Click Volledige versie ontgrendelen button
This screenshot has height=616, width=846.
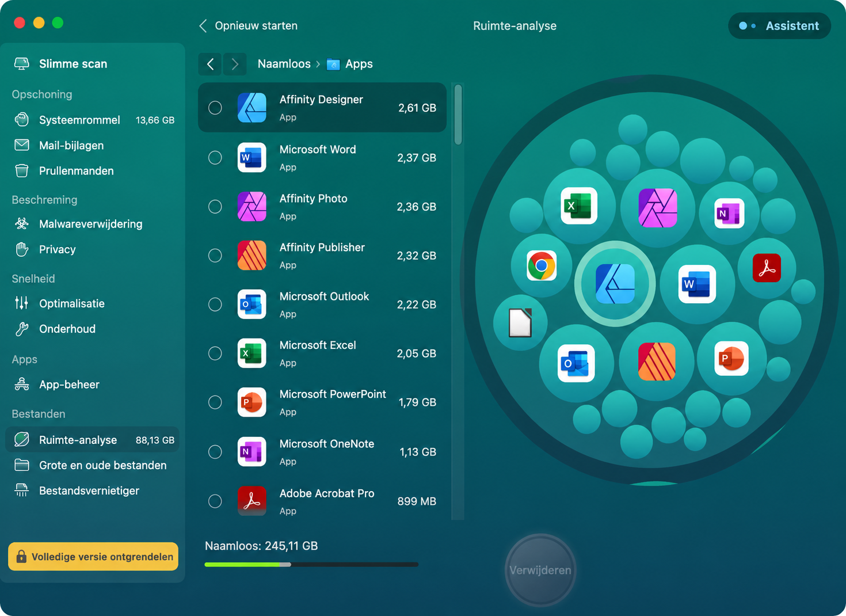pyautogui.click(x=93, y=556)
